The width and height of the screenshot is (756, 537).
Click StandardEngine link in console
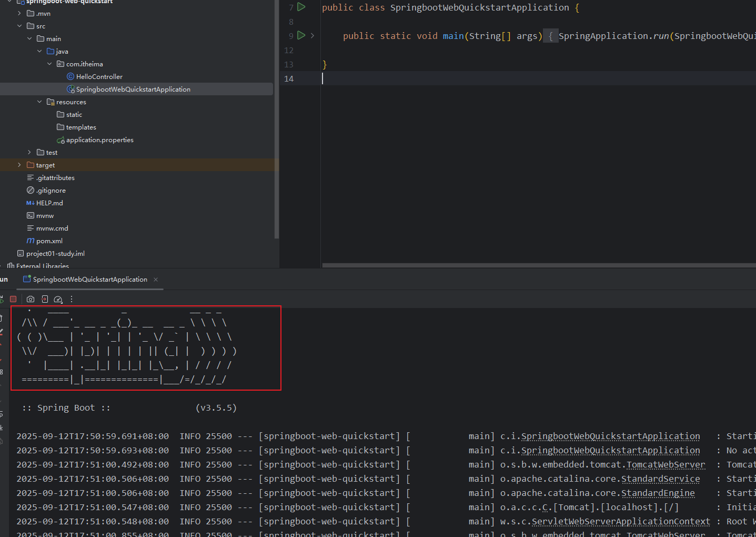(658, 493)
